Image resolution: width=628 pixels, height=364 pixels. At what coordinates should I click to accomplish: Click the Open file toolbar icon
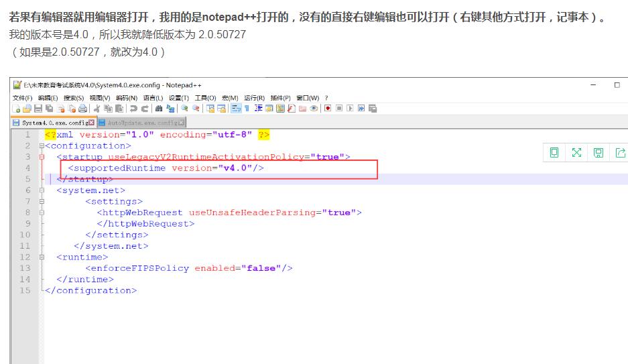[27, 109]
